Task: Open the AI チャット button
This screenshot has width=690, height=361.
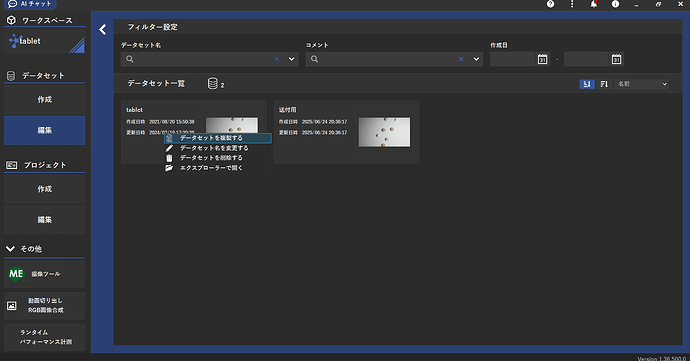Action: pos(30,4)
